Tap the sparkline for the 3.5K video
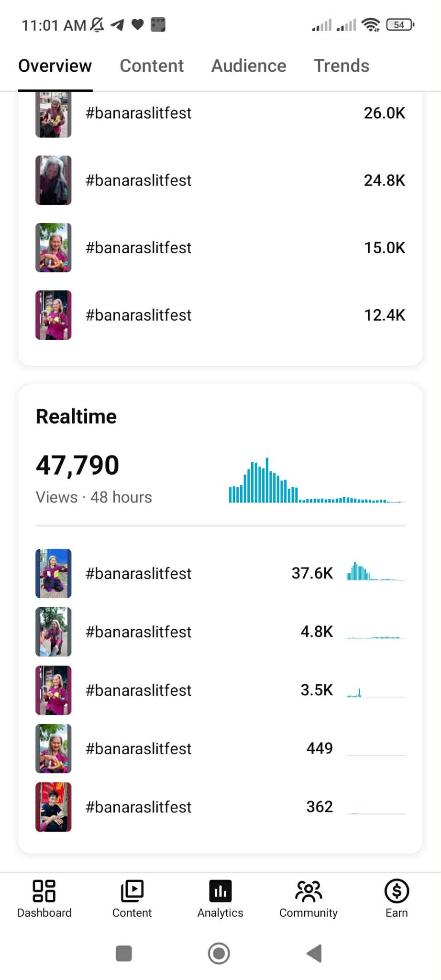441x980 pixels. click(376, 691)
